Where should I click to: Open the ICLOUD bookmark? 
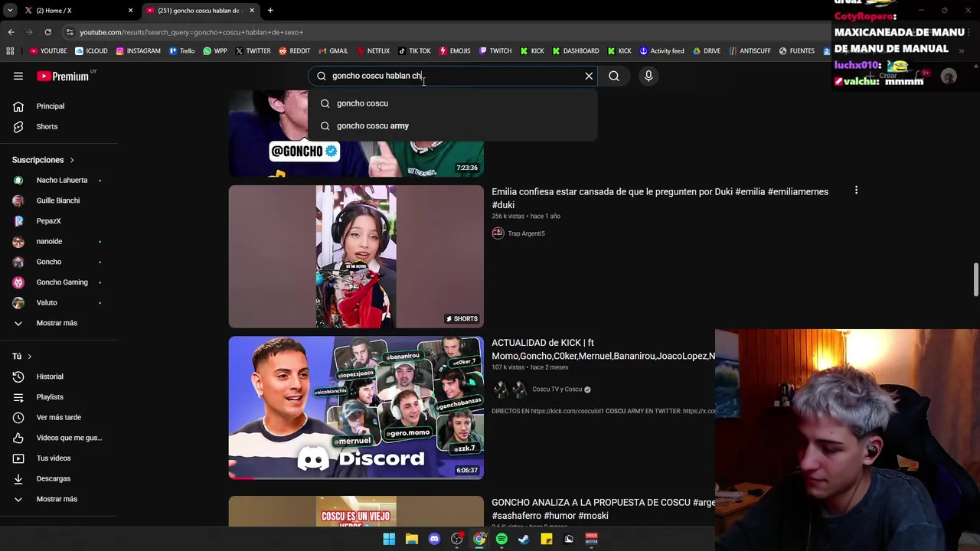click(91, 51)
